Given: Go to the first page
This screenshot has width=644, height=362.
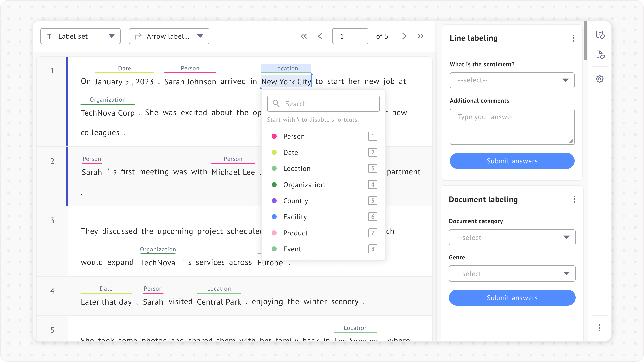Looking at the screenshot, I should (x=304, y=36).
